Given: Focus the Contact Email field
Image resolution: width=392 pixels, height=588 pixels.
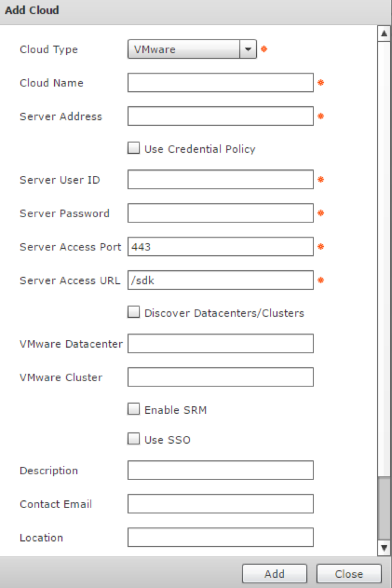Looking at the screenshot, I should [x=220, y=504].
